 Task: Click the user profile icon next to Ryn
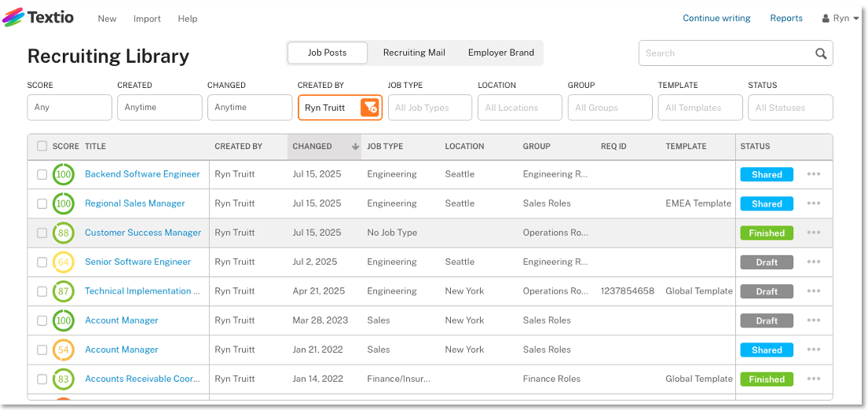coord(826,18)
